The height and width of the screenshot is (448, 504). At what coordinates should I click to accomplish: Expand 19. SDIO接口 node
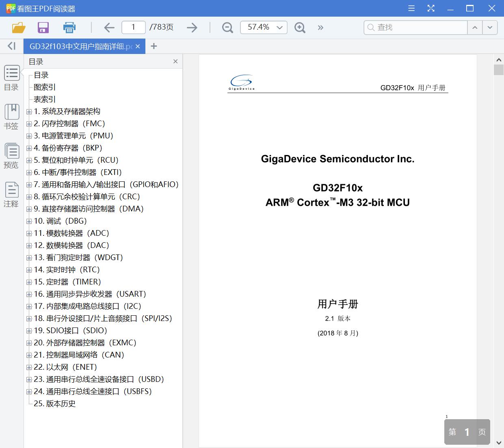tap(29, 331)
